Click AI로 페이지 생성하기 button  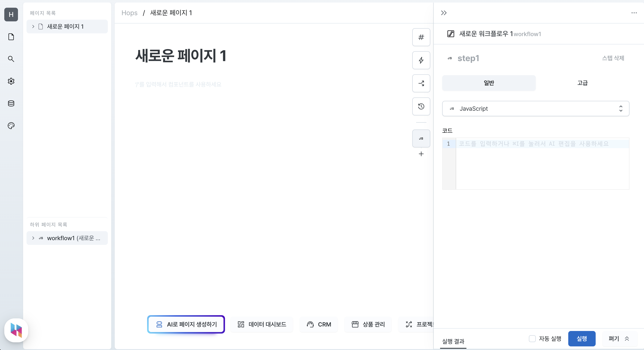186,324
